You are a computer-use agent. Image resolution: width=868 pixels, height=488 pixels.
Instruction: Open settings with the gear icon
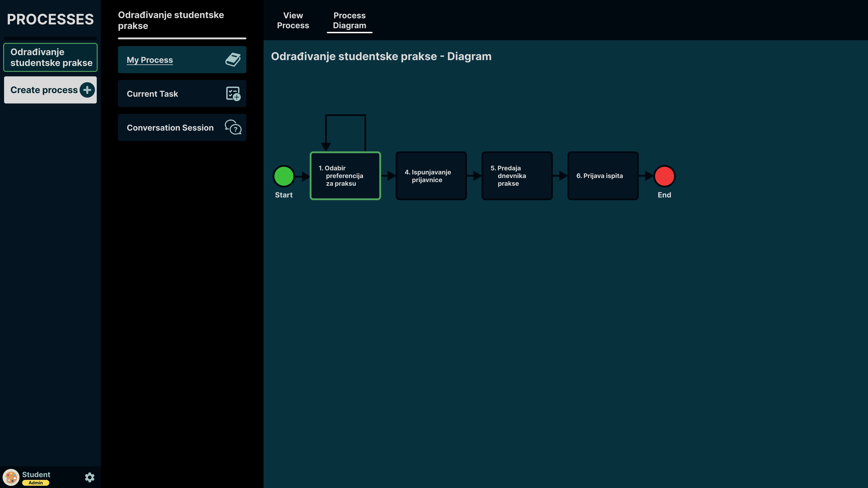pyautogui.click(x=90, y=477)
